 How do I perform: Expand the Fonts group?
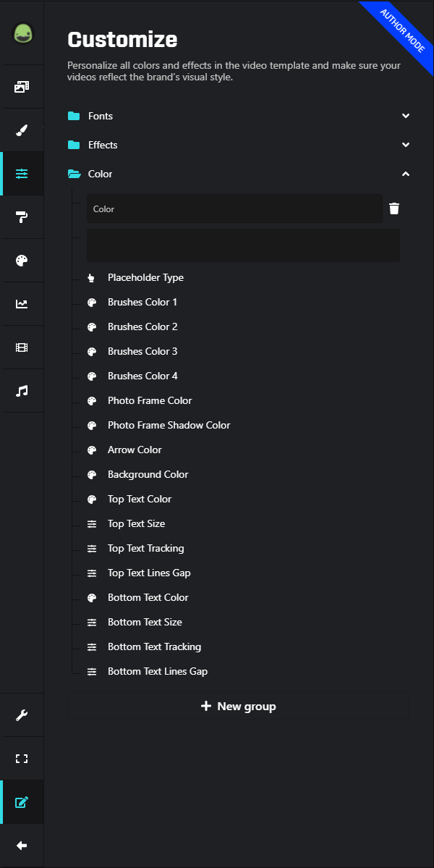(x=406, y=116)
